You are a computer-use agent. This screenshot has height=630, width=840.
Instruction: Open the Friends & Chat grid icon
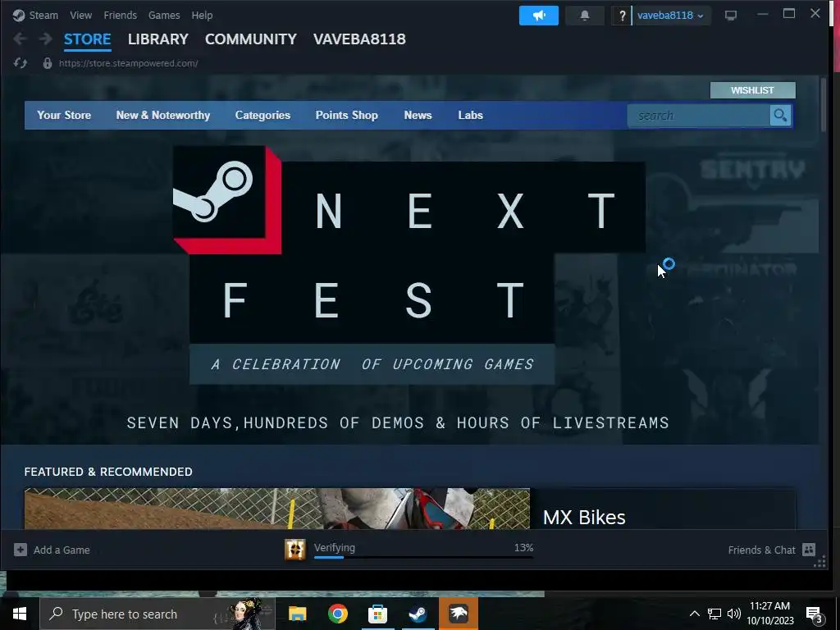click(808, 550)
